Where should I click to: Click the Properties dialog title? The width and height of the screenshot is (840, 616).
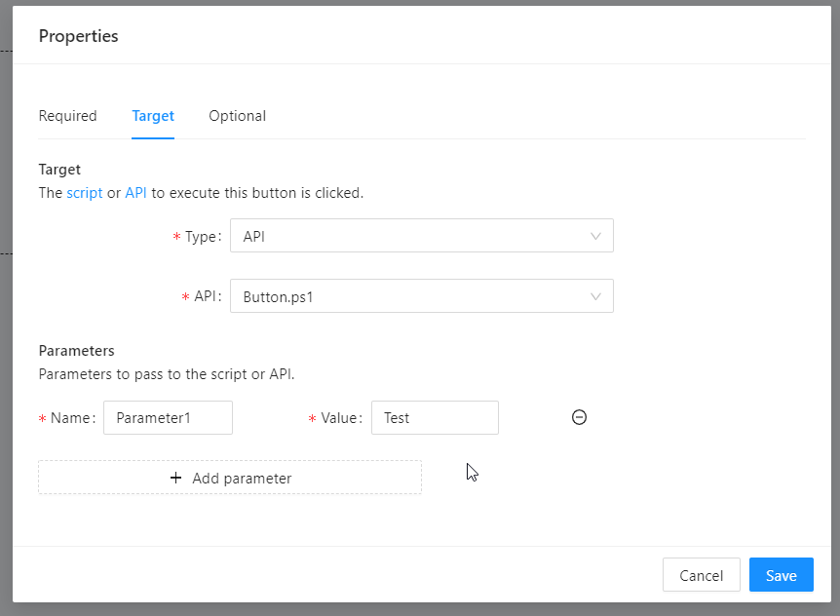[x=78, y=36]
